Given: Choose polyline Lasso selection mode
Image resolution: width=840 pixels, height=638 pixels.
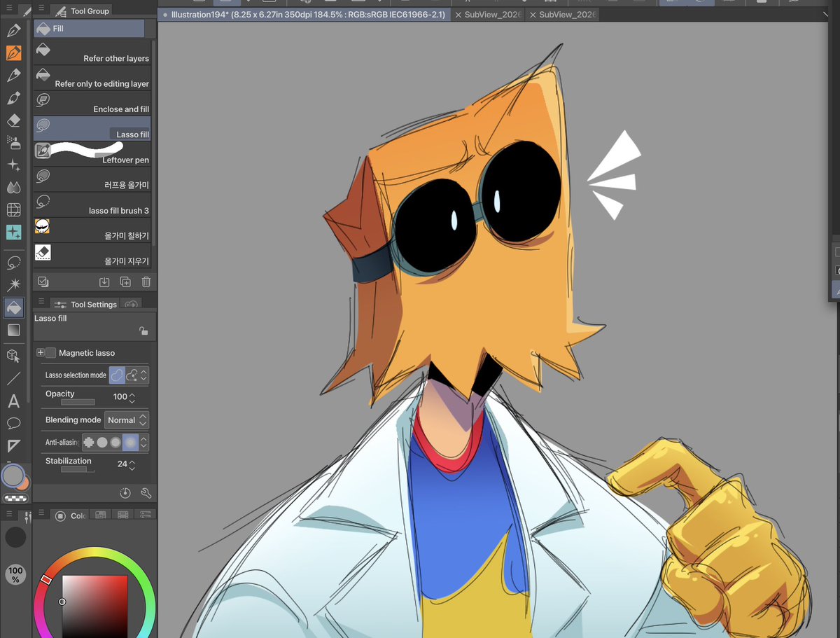Looking at the screenshot, I should 132,375.
